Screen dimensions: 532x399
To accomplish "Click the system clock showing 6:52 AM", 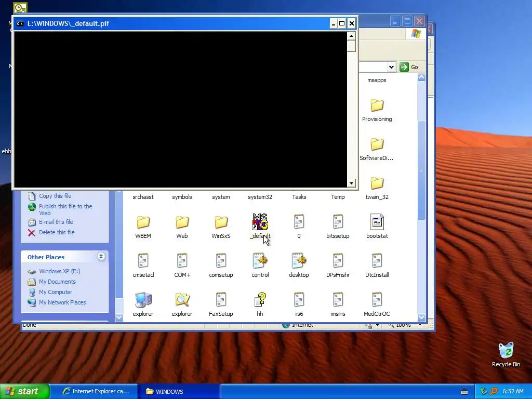I will [513, 391].
